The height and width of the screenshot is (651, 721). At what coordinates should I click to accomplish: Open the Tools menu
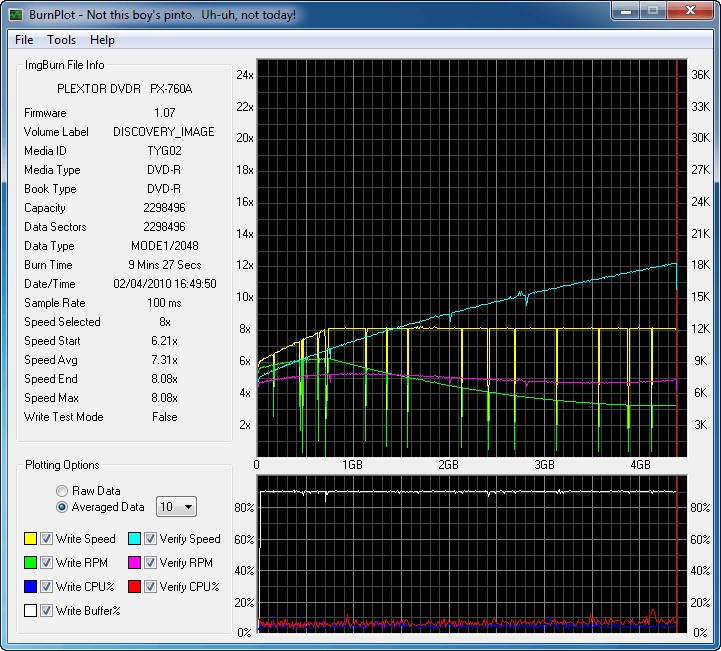click(x=61, y=40)
